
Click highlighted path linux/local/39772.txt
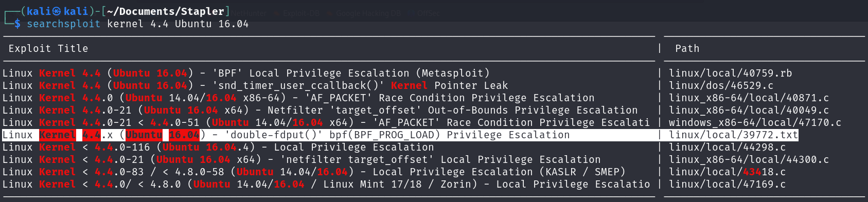(734, 135)
